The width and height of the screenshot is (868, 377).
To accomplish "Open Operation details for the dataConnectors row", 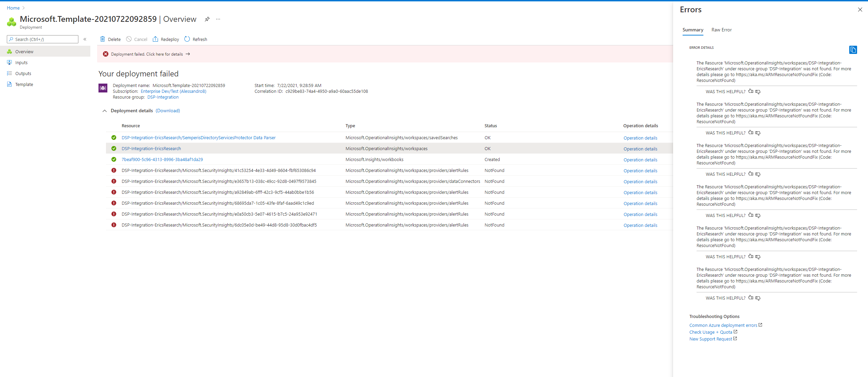I will (x=640, y=182).
